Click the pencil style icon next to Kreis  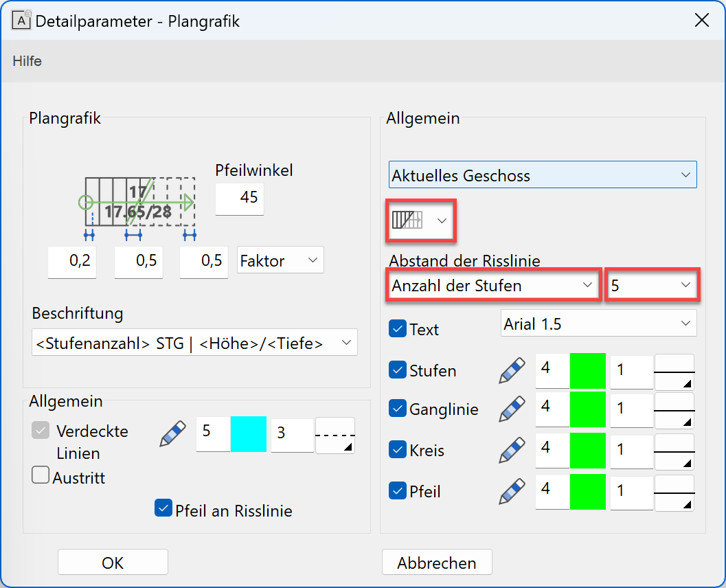511,451
